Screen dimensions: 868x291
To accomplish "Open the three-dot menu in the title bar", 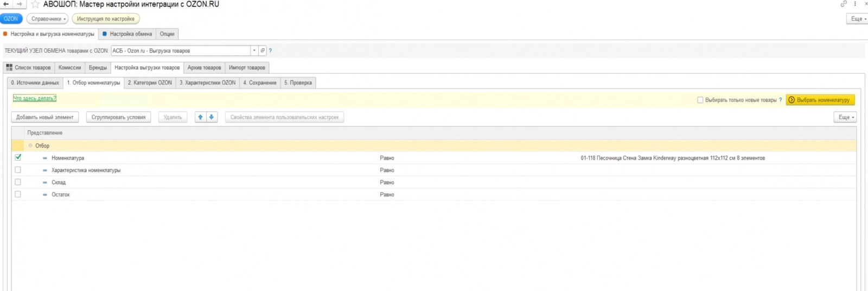I will (x=855, y=4).
